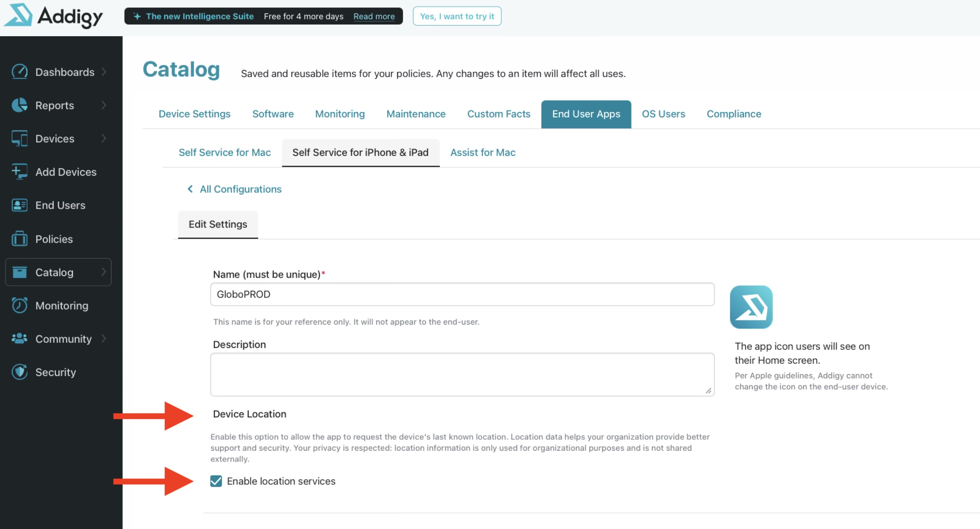This screenshot has height=529, width=980.
Task: Open the Custom Facts tab
Action: [499, 114]
